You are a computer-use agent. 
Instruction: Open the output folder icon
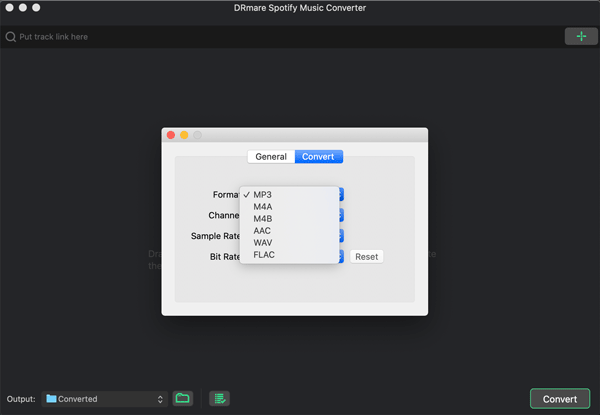[x=183, y=399]
